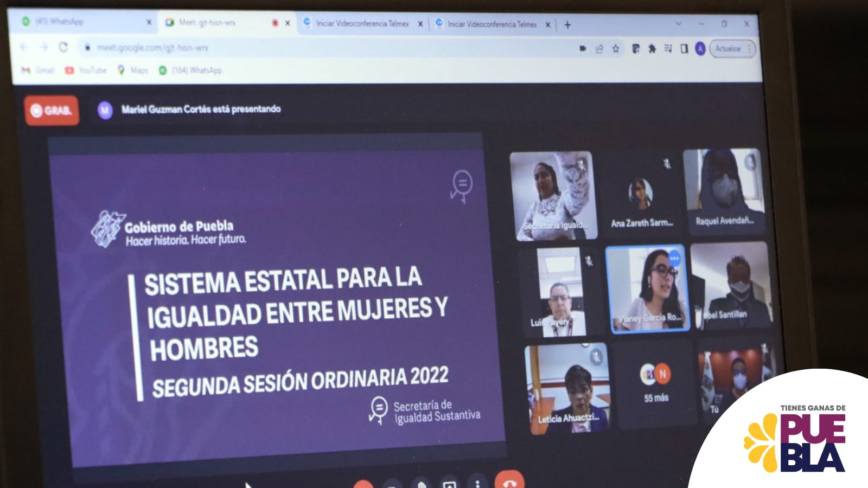This screenshot has height=488, width=868.
Task: Reload the Google Meet page
Action: click(63, 47)
